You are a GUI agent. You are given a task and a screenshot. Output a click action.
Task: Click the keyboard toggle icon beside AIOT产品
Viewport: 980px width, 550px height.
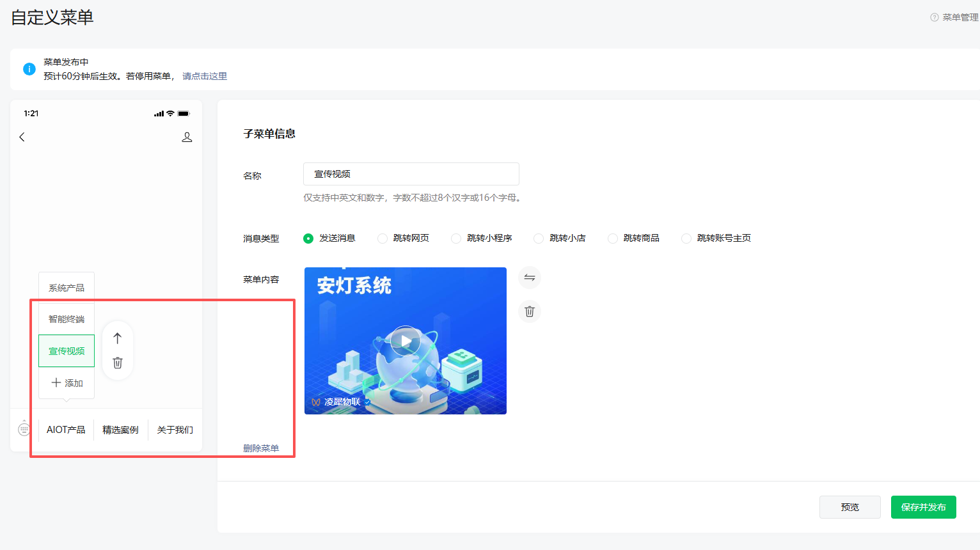point(24,428)
